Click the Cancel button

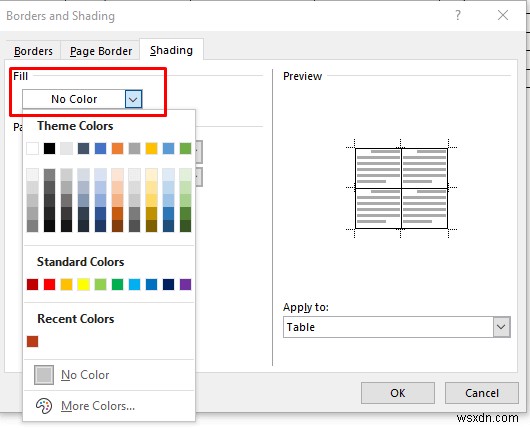[482, 393]
